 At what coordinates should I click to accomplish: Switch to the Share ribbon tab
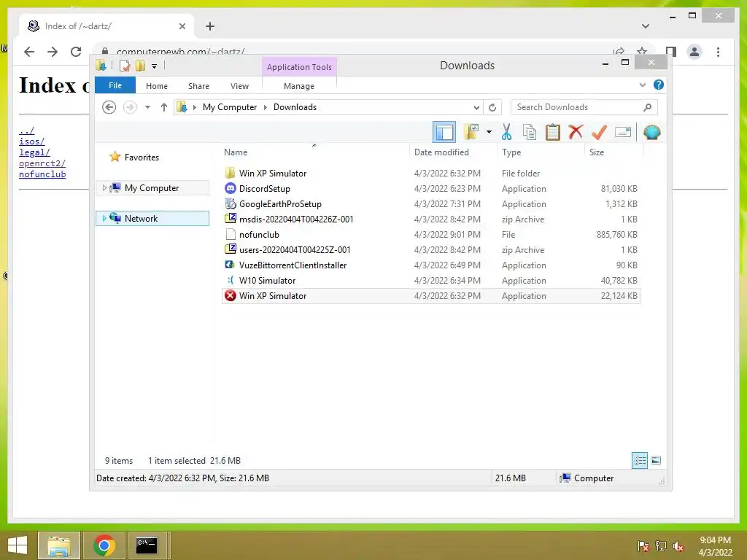point(198,86)
